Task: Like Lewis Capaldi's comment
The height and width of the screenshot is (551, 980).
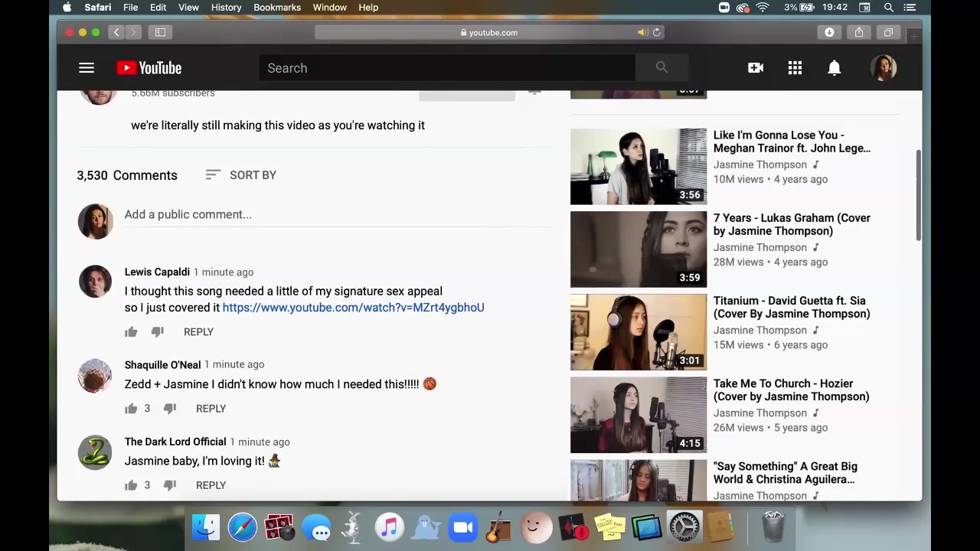Action: tap(131, 331)
